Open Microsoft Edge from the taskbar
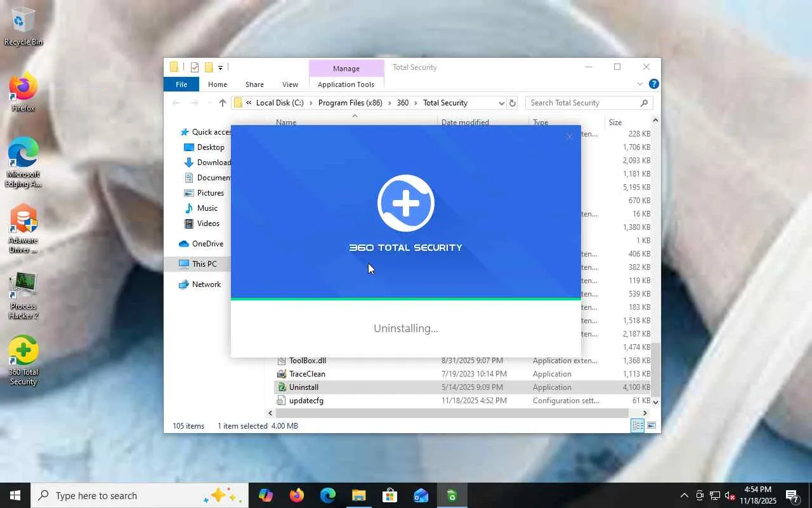Viewport: 812px width, 508px height. [328, 495]
